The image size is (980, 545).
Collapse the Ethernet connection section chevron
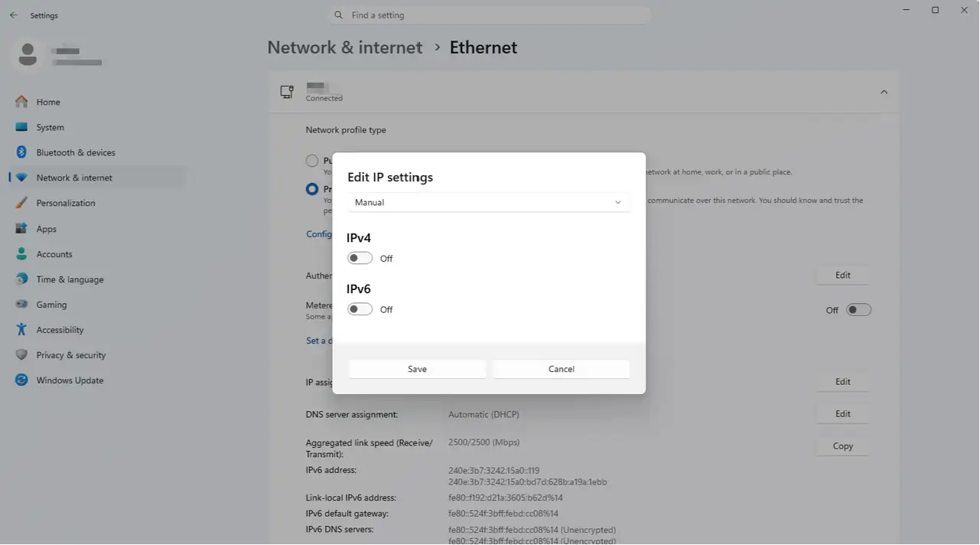884,92
